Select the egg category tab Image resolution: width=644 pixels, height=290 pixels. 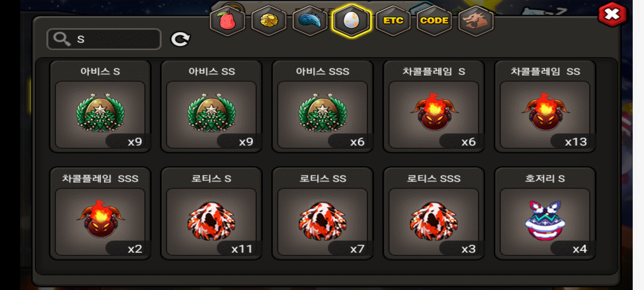(x=351, y=21)
